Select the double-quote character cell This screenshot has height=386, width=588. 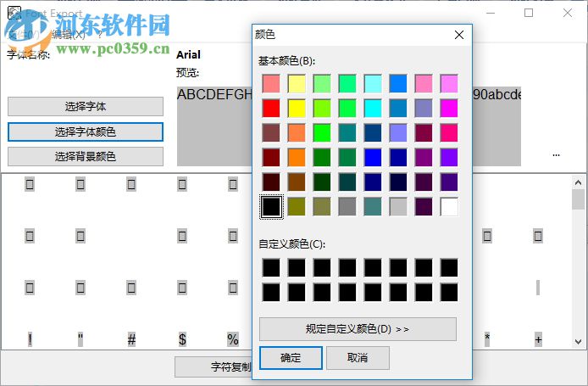tap(80, 339)
